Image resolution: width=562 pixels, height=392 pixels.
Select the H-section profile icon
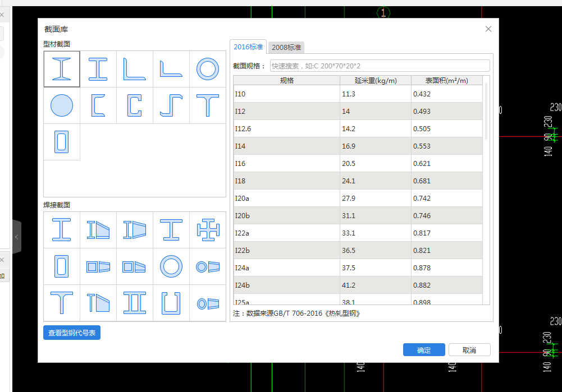tap(98, 69)
